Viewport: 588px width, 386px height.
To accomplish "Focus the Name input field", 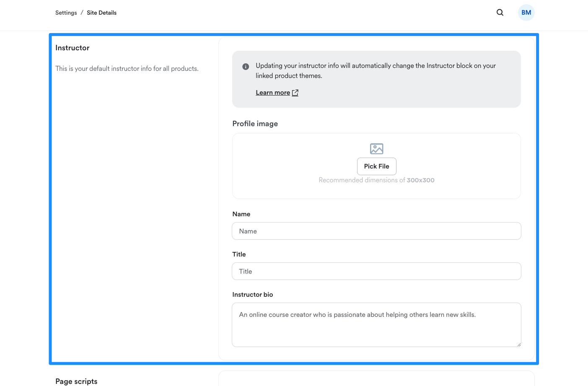I will click(x=376, y=231).
